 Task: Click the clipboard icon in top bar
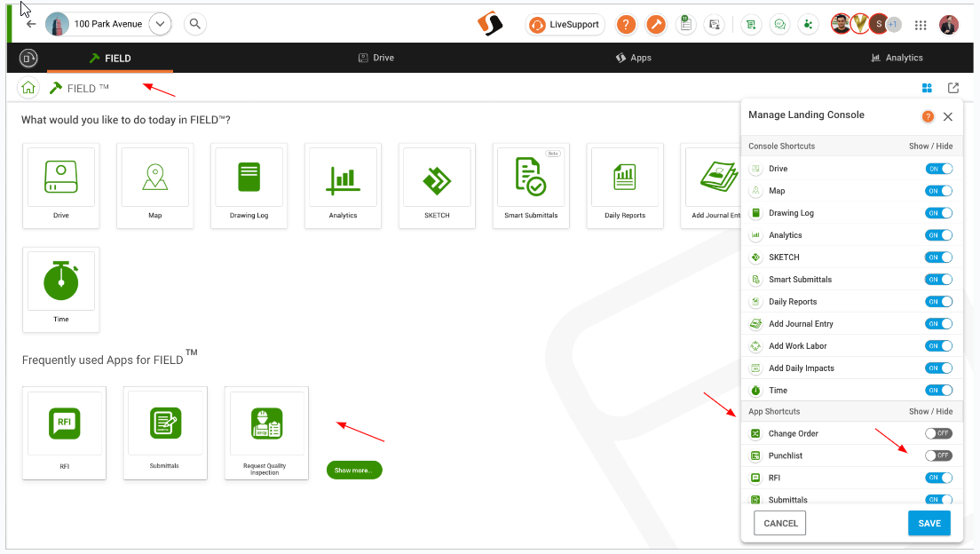point(685,24)
